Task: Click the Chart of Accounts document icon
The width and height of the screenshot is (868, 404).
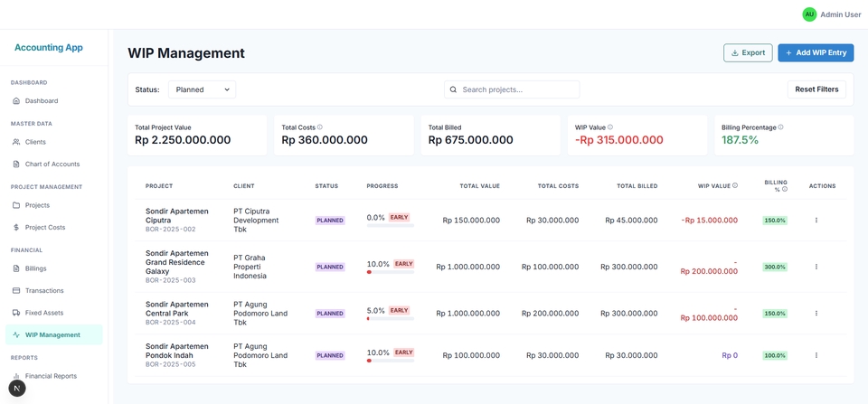Action: point(16,164)
